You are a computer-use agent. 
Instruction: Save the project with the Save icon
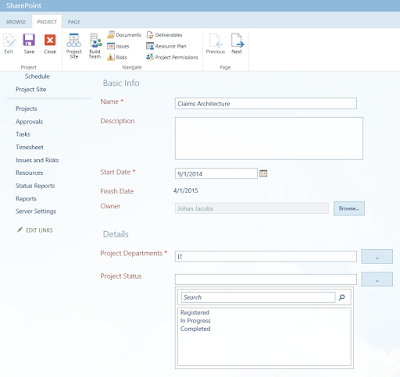pyautogui.click(x=29, y=43)
